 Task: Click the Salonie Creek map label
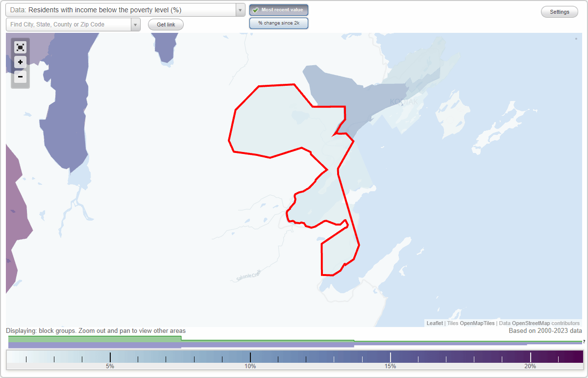tap(249, 276)
